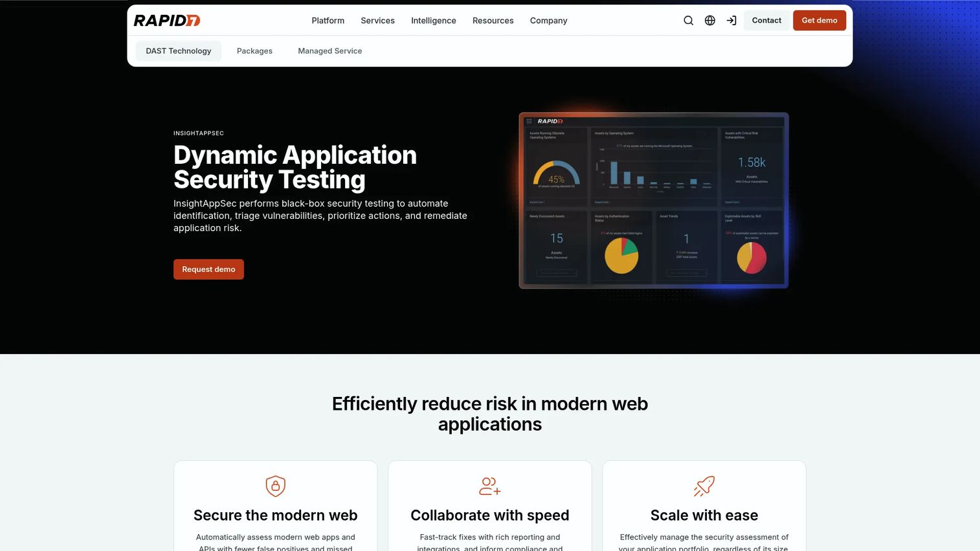Click the add-user icon above Collaborate with speed
Viewport: 980px width, 551px height.
(490, 486)
